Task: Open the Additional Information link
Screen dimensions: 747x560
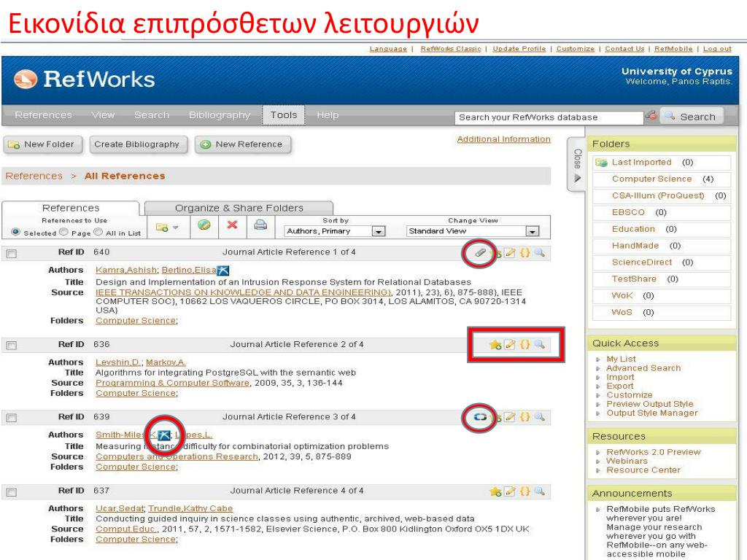Action: (503, 139)
